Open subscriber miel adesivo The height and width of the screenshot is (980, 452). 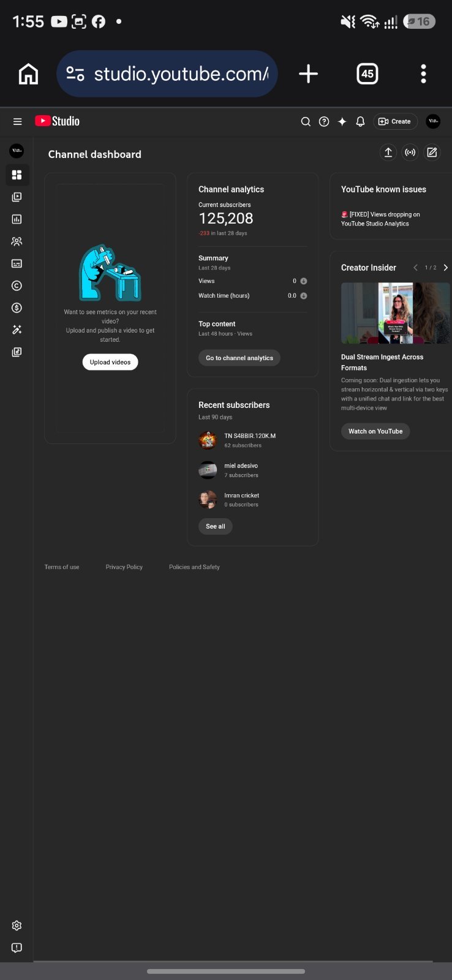coord(241,466)
